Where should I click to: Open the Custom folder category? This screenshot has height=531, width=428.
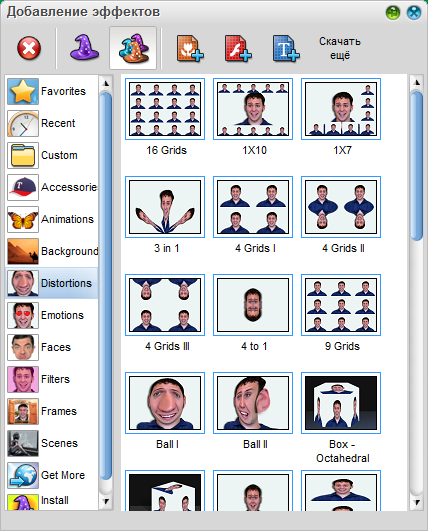coord(52,155)
